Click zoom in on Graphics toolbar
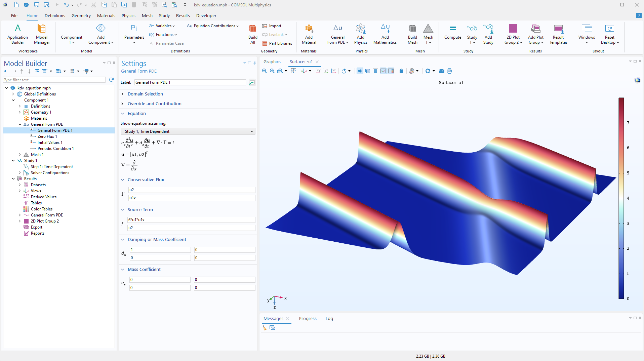 click(x=265, y=71)
